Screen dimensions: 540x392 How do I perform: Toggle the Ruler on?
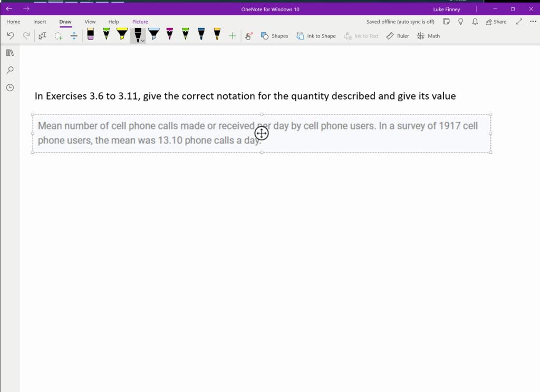point(397,35)
